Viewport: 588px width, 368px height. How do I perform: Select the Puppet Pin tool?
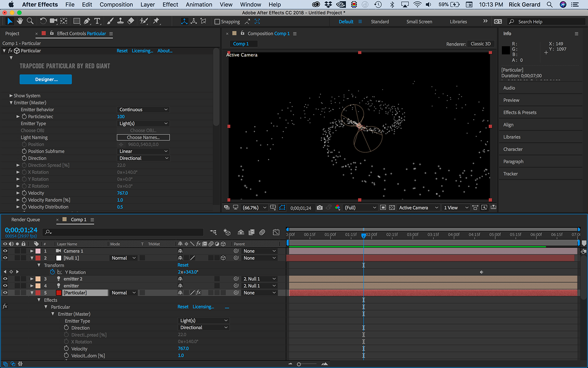(156, 21)
